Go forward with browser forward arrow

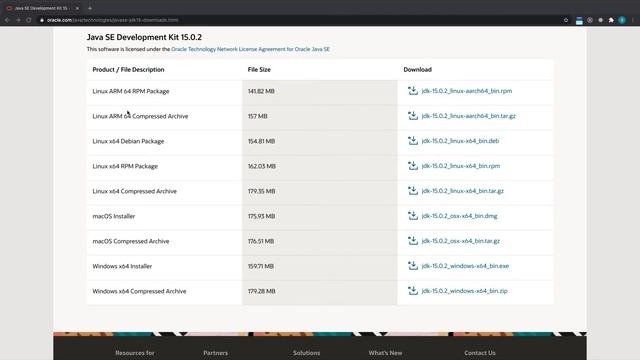tap(18, 20)
